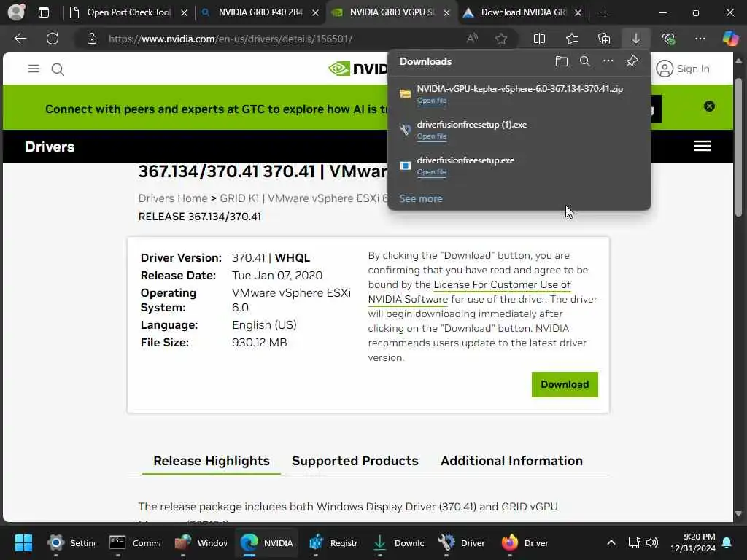Image resolution: width=747 pixels, height=560 pixels.
Task: Open the Drivers section menu icon
Action: (703, 146)
